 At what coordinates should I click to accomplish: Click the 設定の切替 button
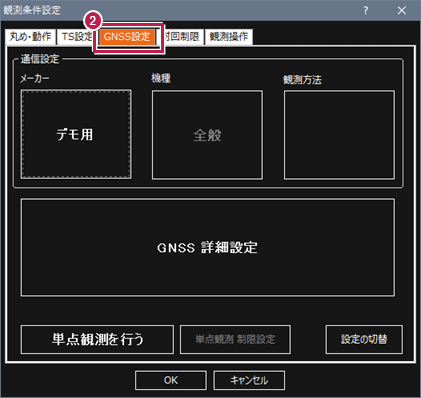pos(364,339)
